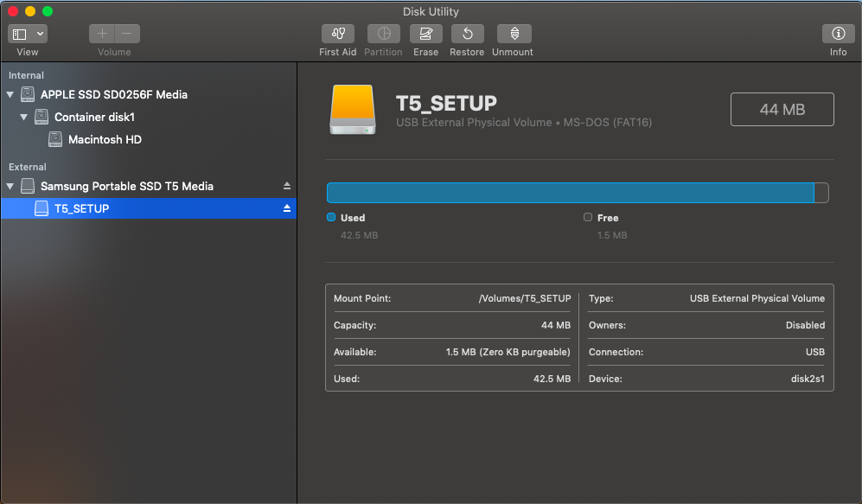Select Container disk1 in the sidebar
The height and width of the screenshot is (504, 862).
(94, 117)
